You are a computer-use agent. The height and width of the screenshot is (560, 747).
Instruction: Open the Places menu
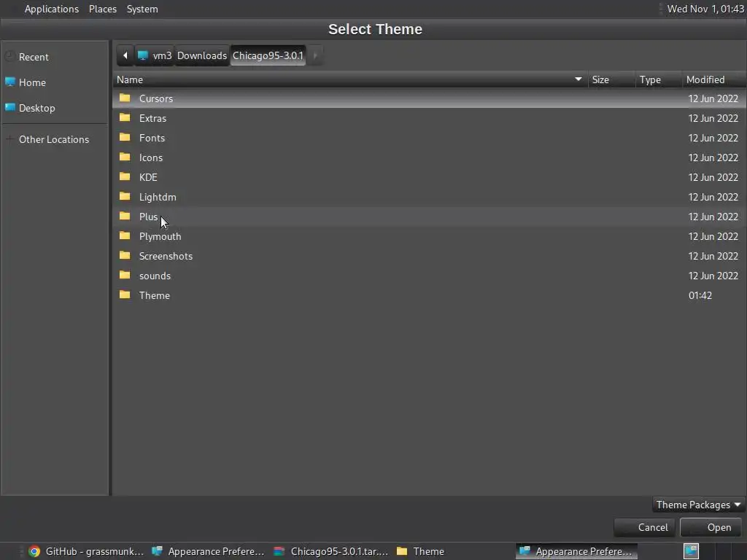click(102, 9)
